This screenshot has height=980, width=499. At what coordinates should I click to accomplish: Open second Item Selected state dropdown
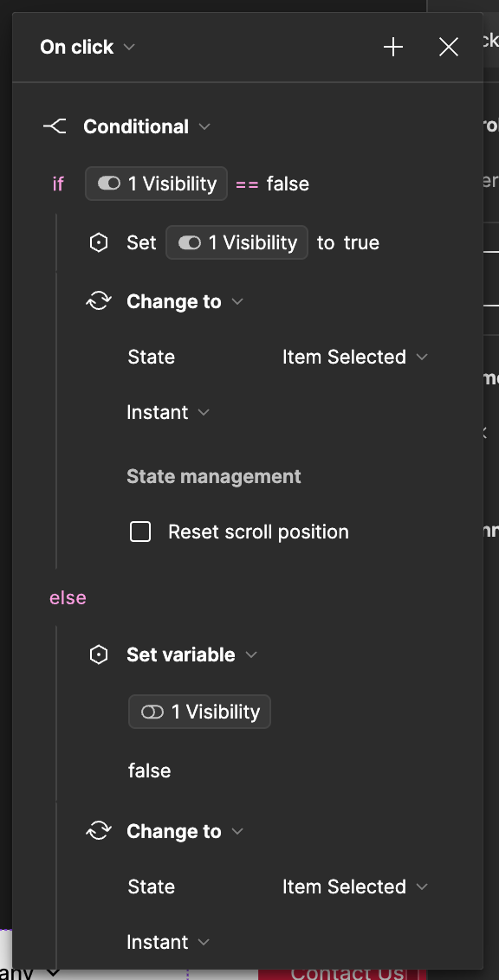[x=354, y=887]
